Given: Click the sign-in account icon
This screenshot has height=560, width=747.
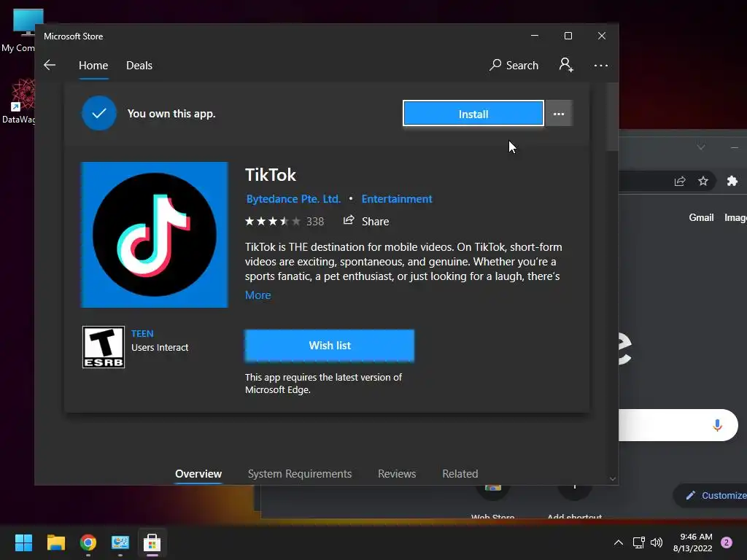Looking at the screenshot, I should pyautogui.click(x=566, y=65).
